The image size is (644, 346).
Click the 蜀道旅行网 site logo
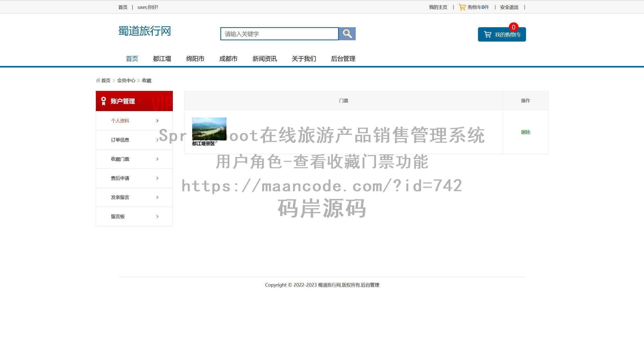pos(145,31)
